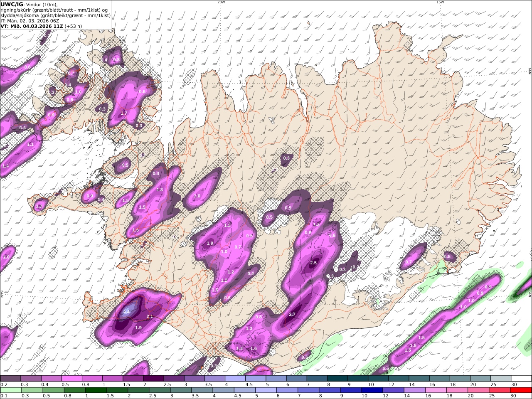Pick the deep navy swatch between 10 and 12 on the lower scale

click(x=372, y=390)
